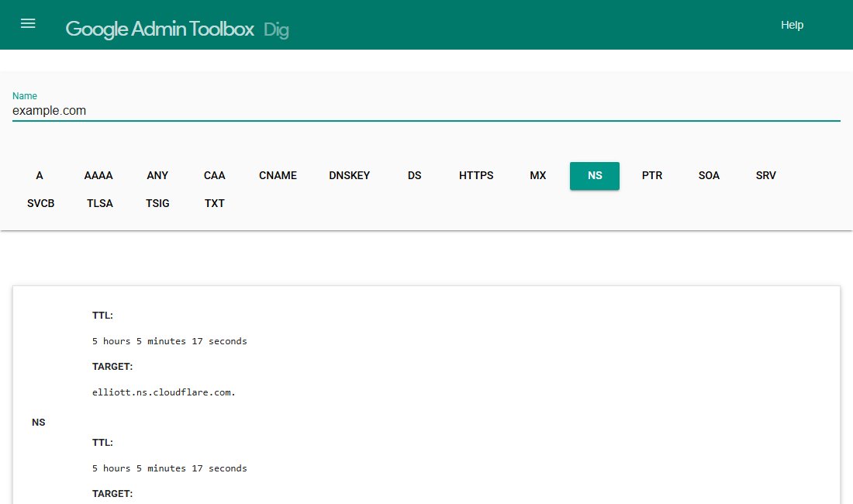853x504 pixels.
Task: Click the second TARGET: heading at bottom
Action: point(112,494)
